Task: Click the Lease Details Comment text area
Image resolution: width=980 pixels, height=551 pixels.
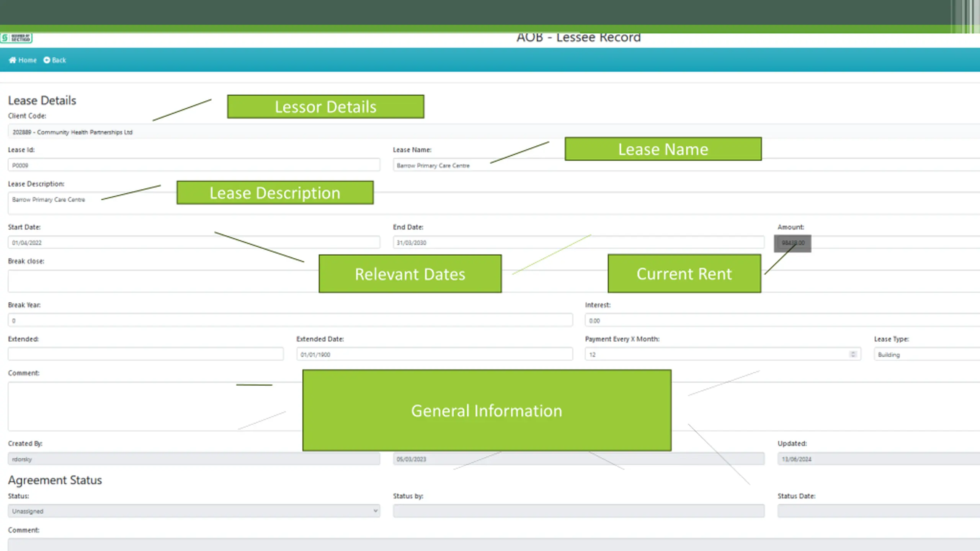Action: [494, 406]
